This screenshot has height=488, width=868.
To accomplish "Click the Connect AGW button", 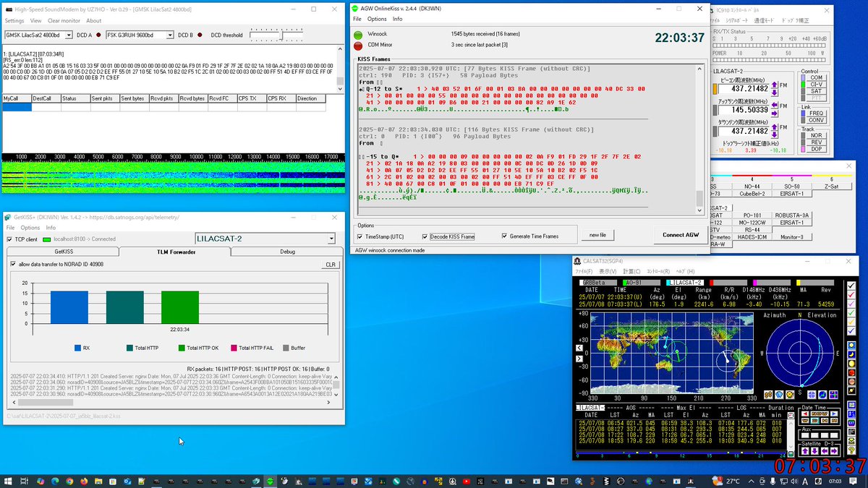I will (681, 235).
